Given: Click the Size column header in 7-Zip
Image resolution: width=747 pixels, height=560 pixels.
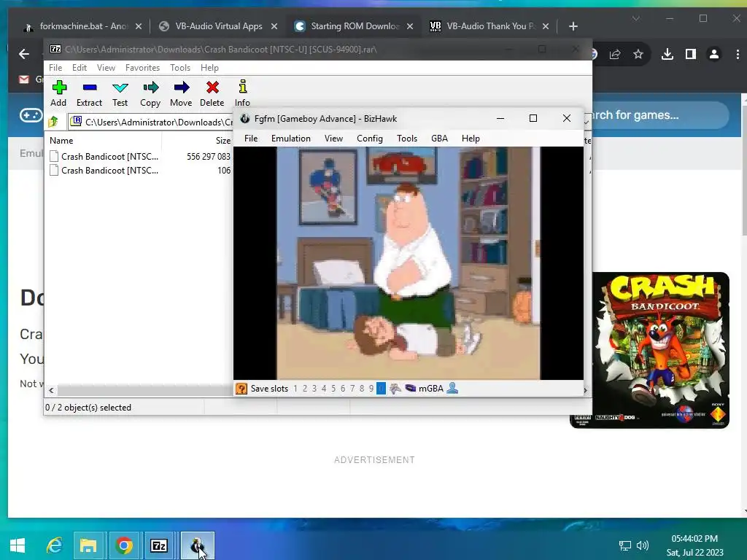Looking at the screenshot, I should (197, 141).
